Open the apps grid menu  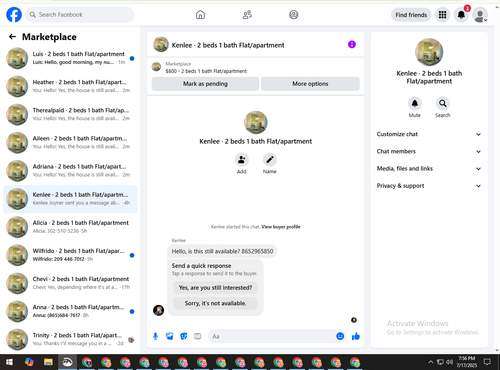coord(442,15)
